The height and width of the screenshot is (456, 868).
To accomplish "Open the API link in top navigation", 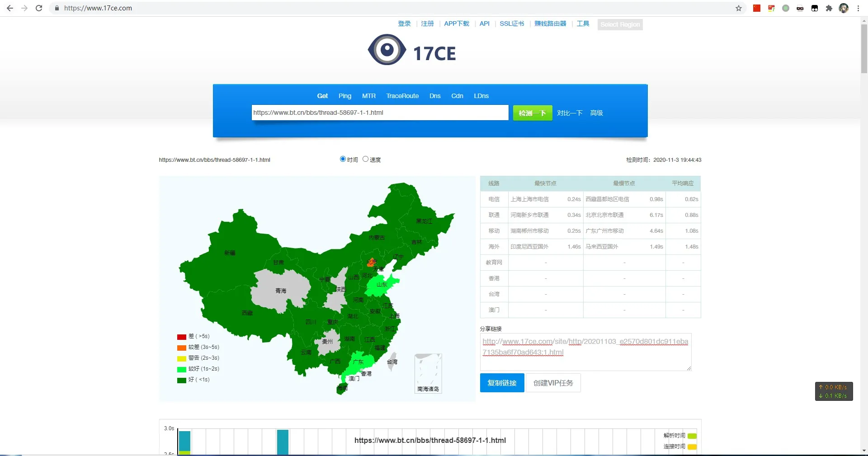I will (x=485, y=24).
